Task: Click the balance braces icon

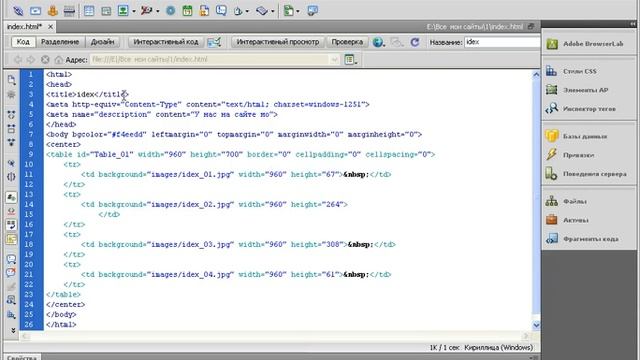Action: (x=11, y=177)
